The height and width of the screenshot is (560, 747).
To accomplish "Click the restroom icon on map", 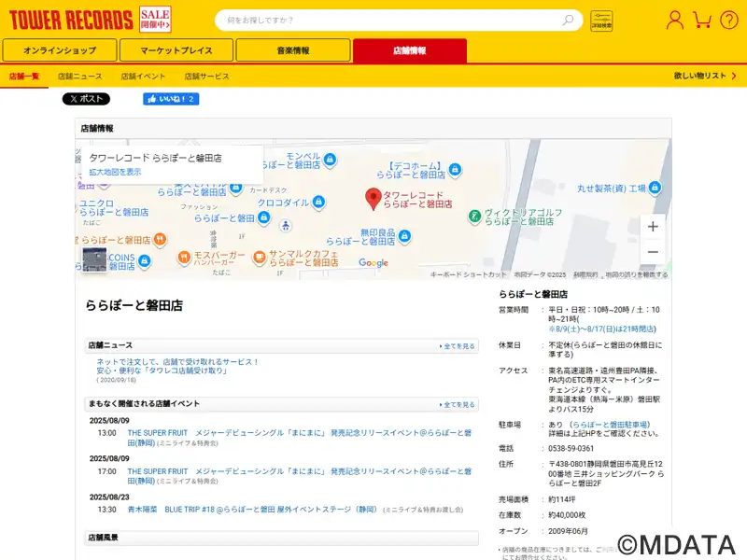I will point(286,226).
